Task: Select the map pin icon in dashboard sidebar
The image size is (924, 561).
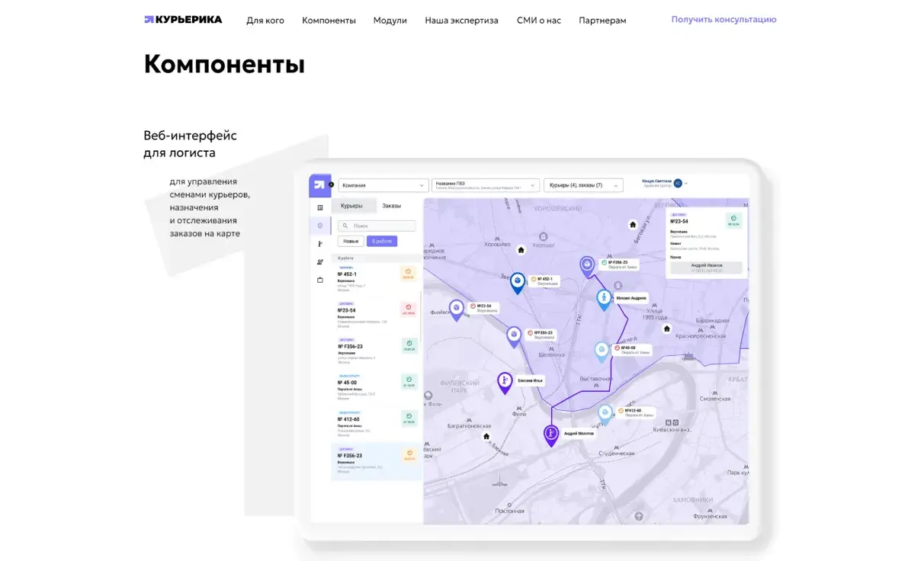Action: pos(320,226)
